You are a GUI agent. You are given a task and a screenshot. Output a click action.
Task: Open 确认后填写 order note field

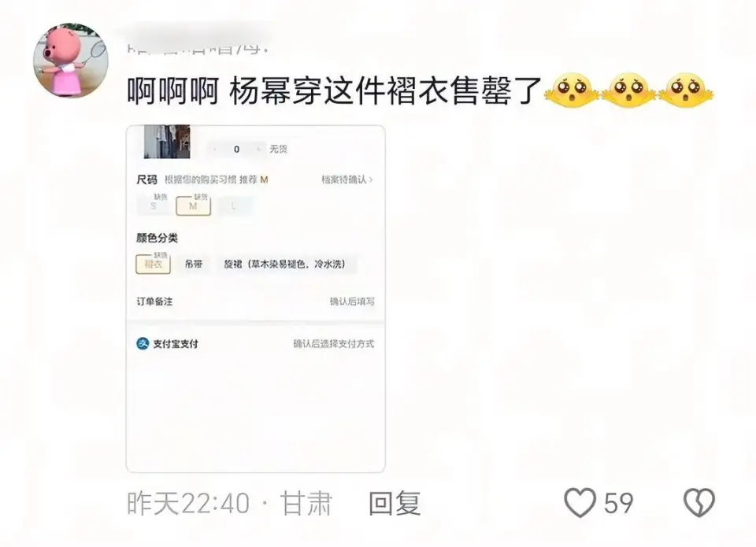point(352,301)
